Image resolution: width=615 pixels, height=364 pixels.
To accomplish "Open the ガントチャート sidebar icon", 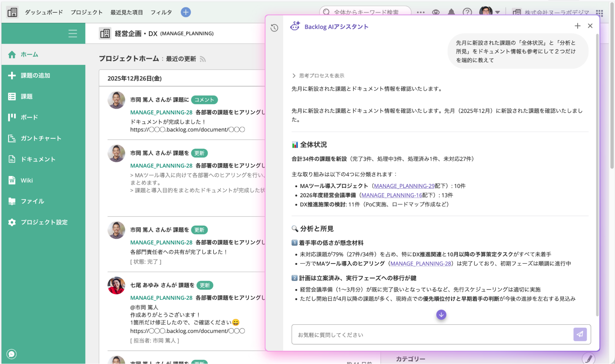I will click(x=12, y=138).
